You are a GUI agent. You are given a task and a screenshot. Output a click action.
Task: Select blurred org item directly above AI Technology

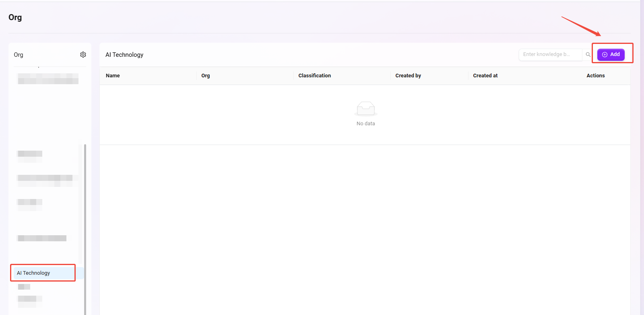point(42,238)
